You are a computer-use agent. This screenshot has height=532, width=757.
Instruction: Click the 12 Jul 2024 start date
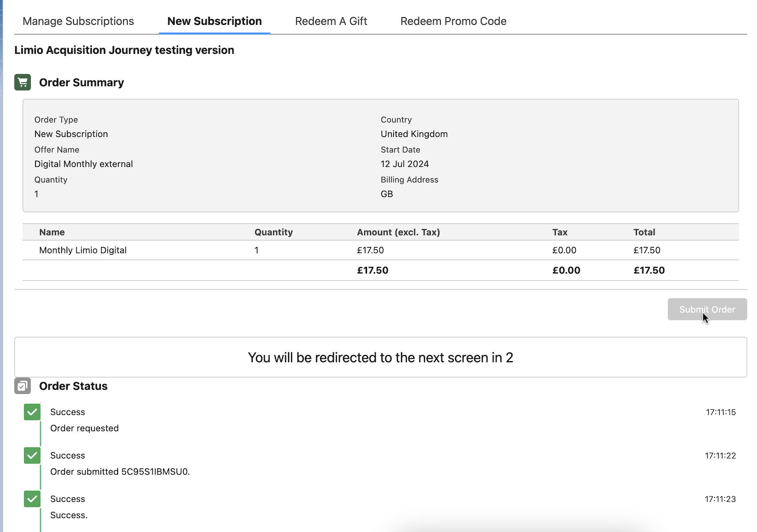coord(405,164)
